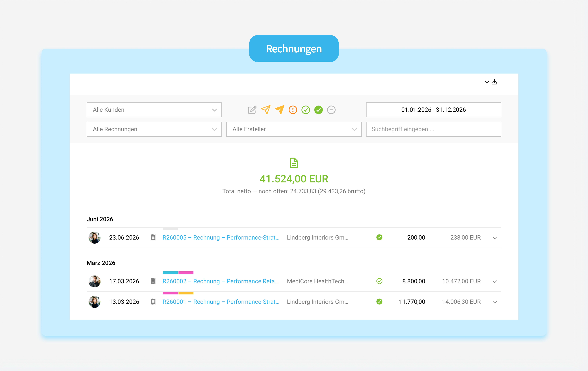
Task: Select the outlined paper plane sent filter
Action: click(x=266, y=110)
